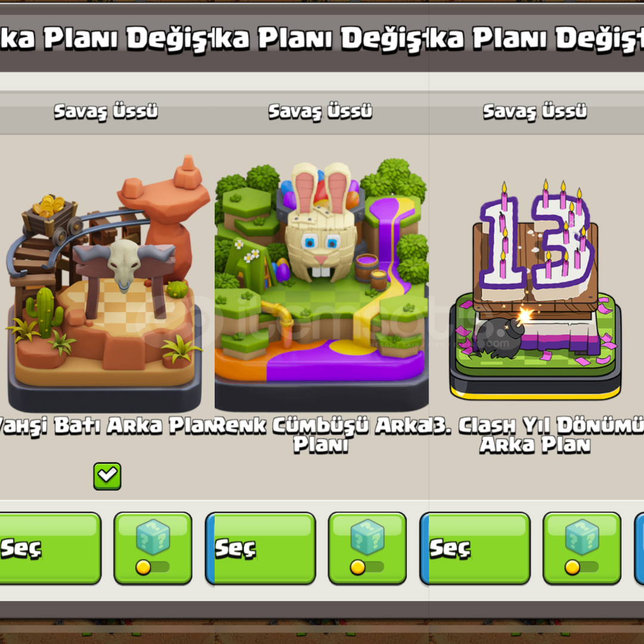Click the green checkmark under Vahşi Batı
This screenshot has height=644, width=644.
point(107,476)
